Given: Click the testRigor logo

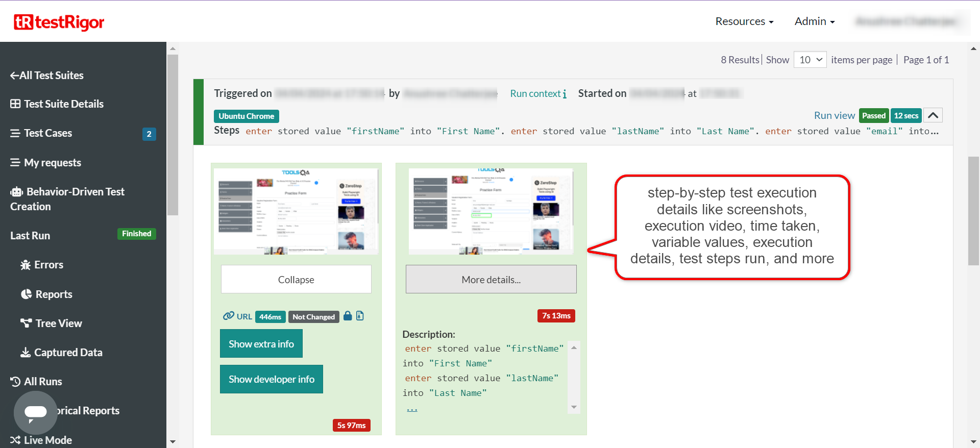Looking at the screenshot, I should (59, 22).
